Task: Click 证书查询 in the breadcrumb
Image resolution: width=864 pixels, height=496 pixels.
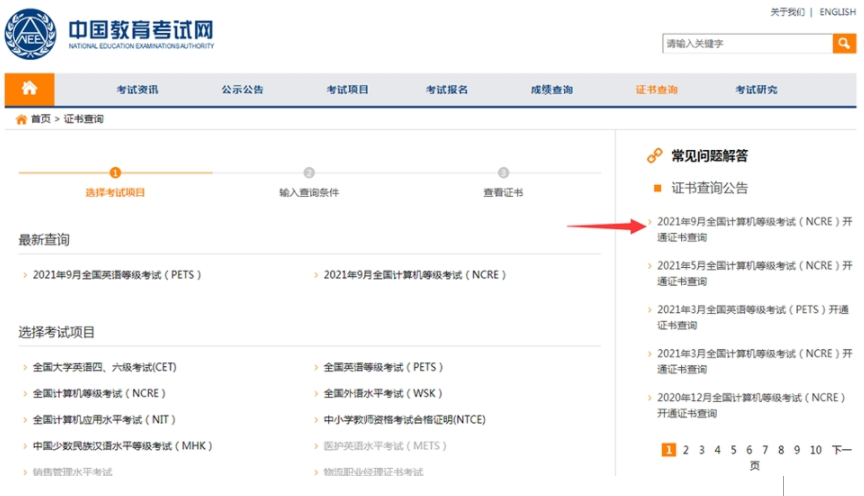Action: 83,118
